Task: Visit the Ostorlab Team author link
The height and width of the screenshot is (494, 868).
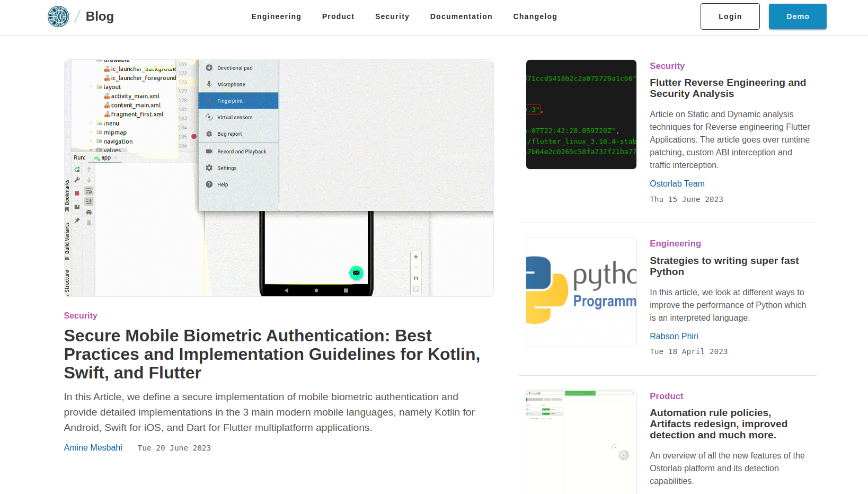Action: pyautogui.click(x=677, y=183)
